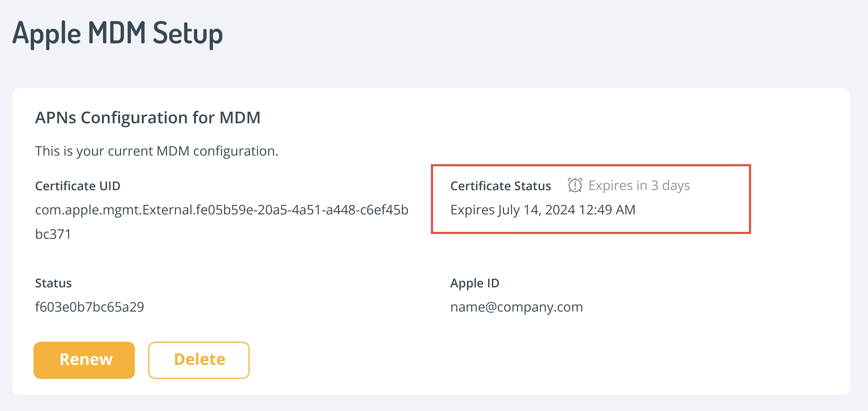This screenshot has height=411, width=868.
Task: Click the expiration date July 14, 2024
Action: tap(536, 210)
